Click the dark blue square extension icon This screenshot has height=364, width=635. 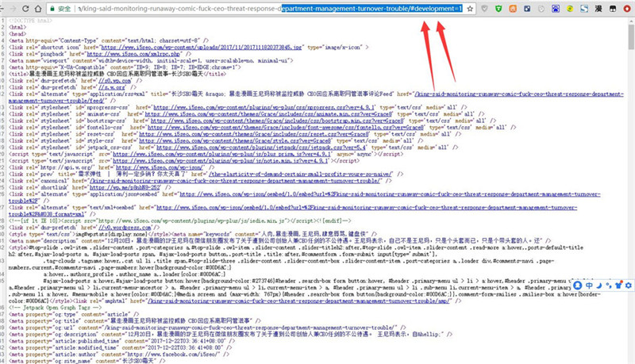[x=527, y=9]
